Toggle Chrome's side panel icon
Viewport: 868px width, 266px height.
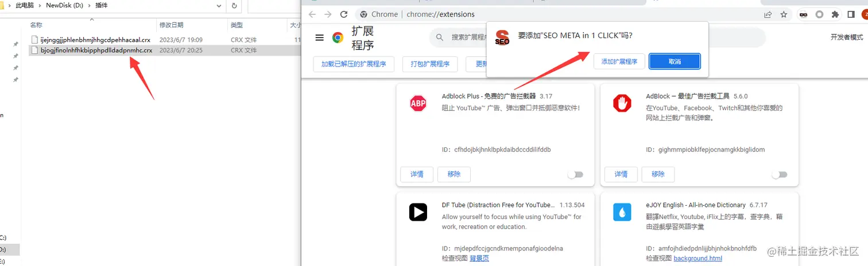(851, 14)
